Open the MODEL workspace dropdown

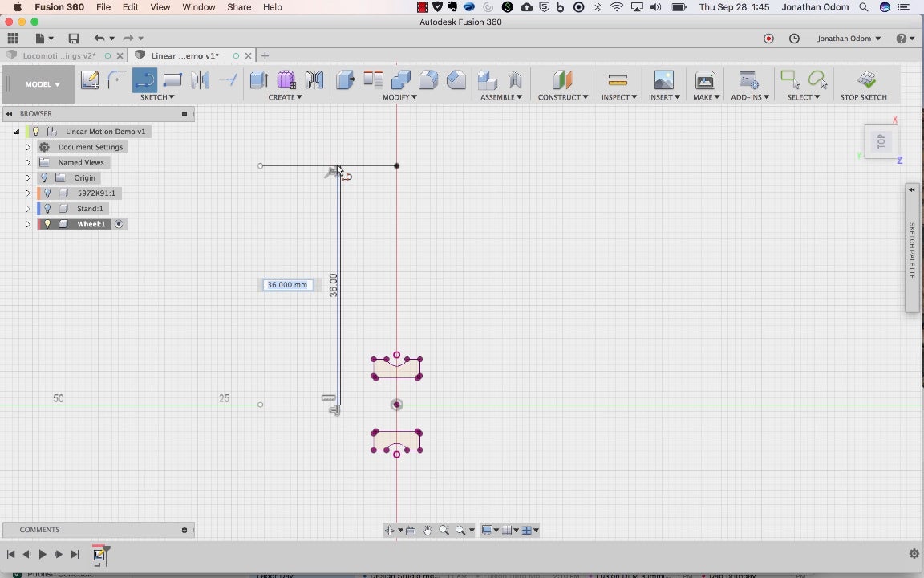[41, 84]
